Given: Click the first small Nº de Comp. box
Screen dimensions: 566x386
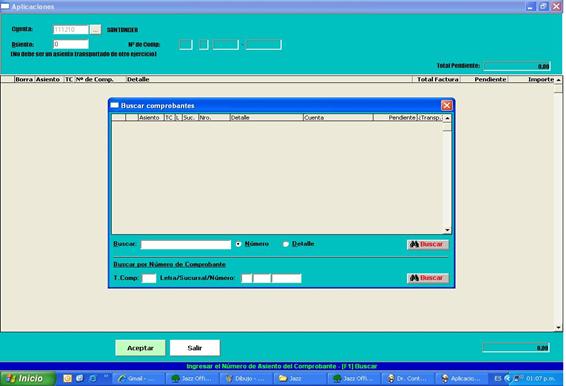Looking at the screenshot, I should pyautogui.click(x=186, y=45).
